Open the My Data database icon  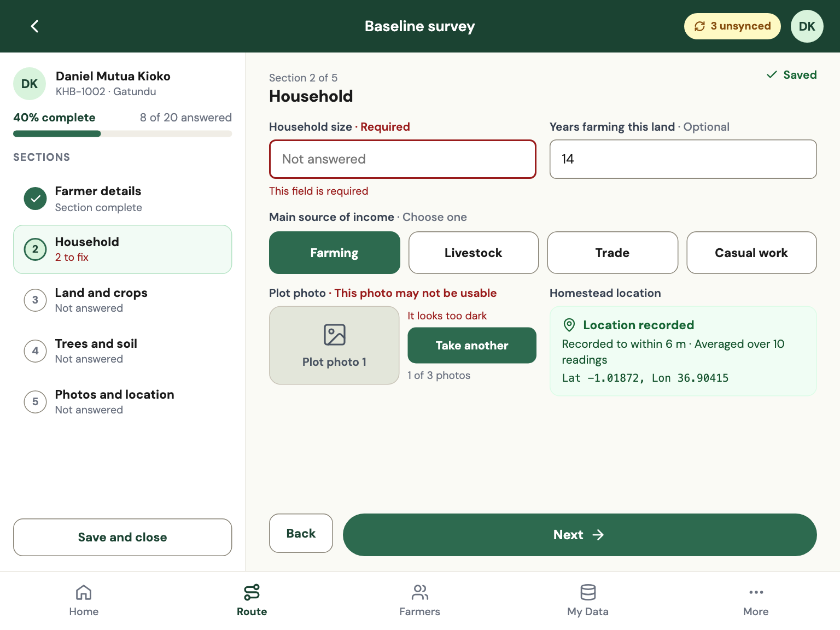588,592
